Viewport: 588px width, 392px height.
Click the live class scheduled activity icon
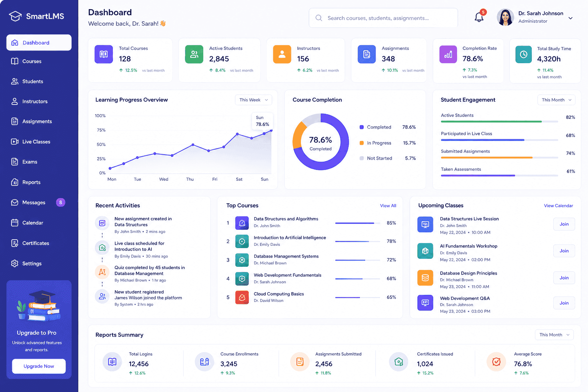click(x=102, y=248)
